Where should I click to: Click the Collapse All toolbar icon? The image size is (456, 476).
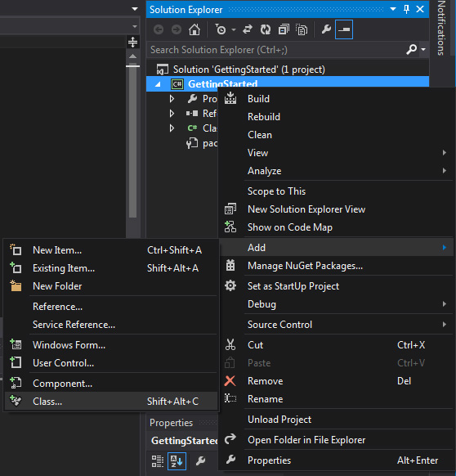[284, 29]
